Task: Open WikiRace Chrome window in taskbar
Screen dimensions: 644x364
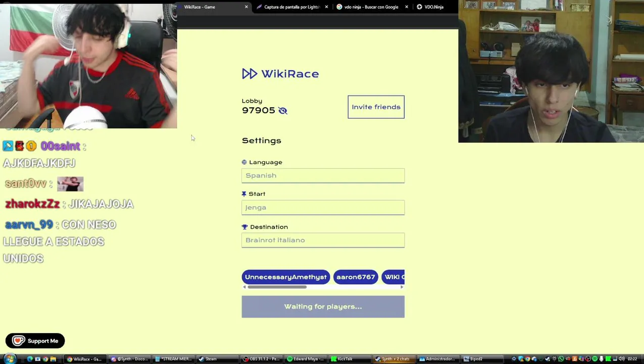Action: [x=85, y=359]
